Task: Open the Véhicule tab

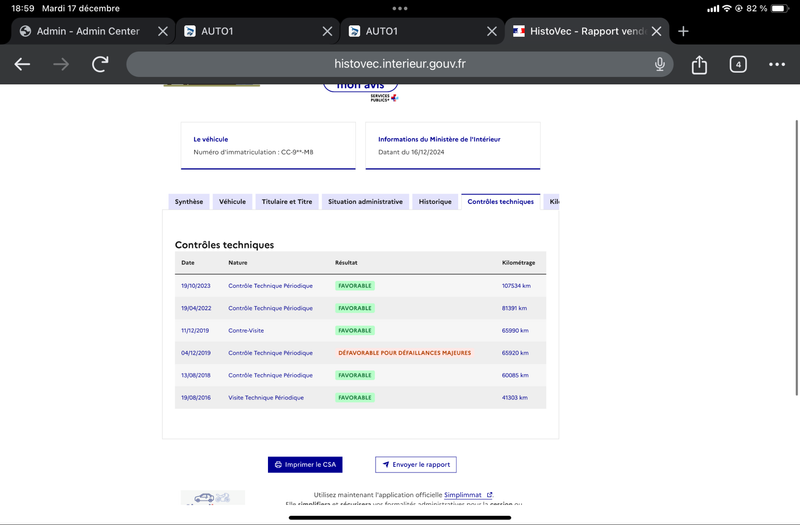Action: click(232, 202)
